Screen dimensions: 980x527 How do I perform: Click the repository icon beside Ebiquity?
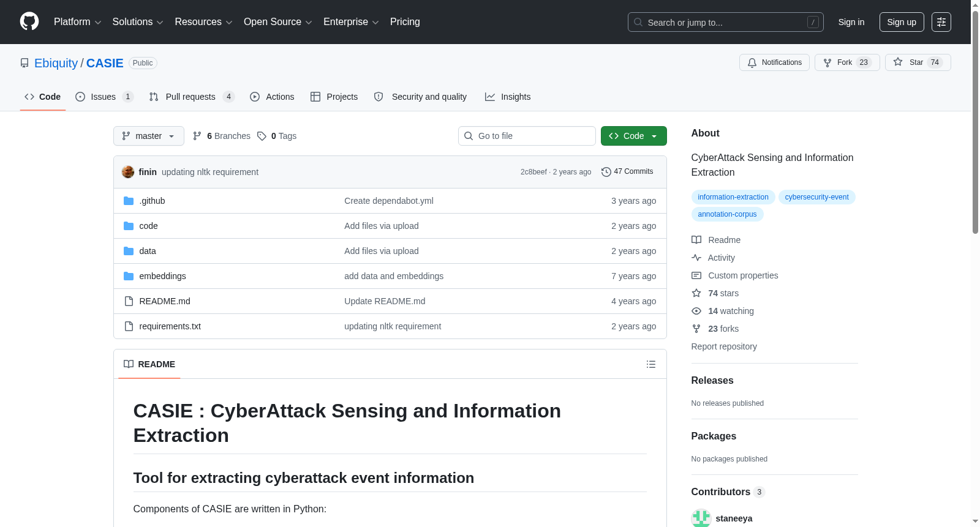tap(24, 63)
